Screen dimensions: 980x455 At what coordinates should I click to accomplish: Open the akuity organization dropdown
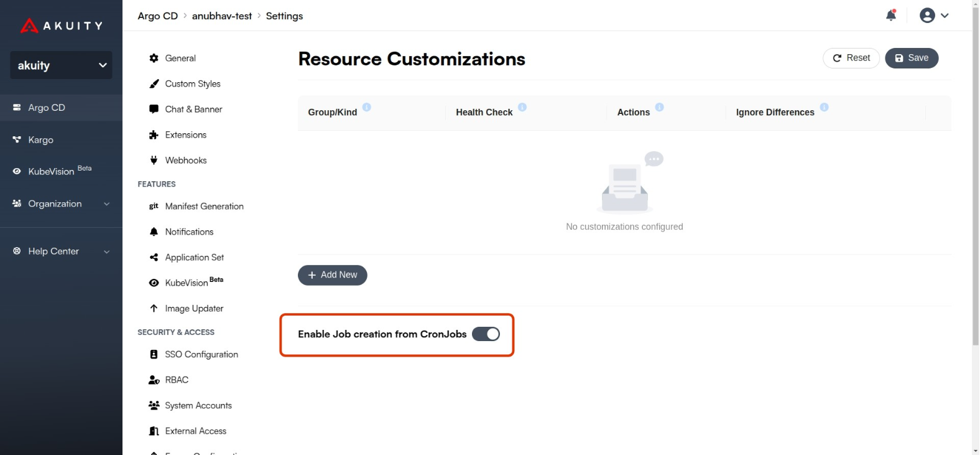[61, 65]
